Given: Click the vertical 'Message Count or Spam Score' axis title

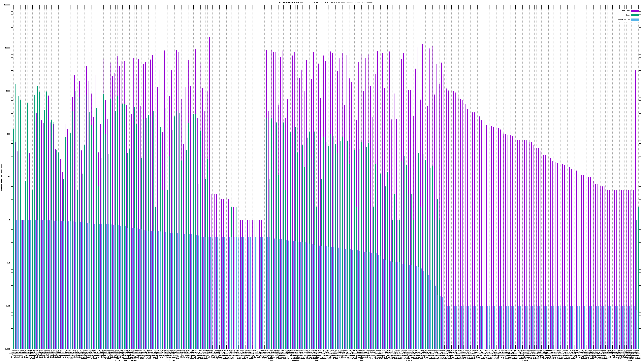Looking at the screenshot, I should click(1, 177).
